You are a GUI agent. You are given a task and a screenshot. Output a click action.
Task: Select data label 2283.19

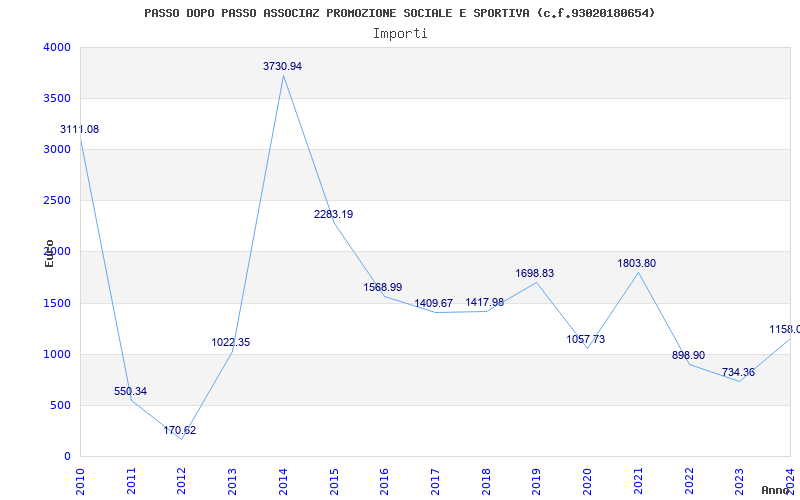pyautogui.click(x=334, y=214)
